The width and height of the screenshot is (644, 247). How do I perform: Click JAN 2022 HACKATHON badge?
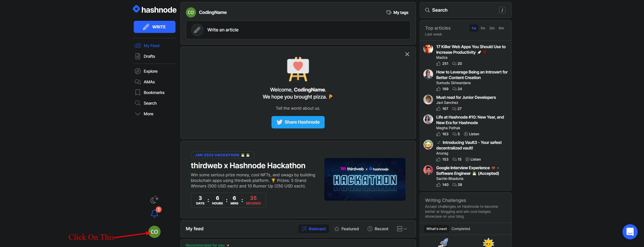223,155
